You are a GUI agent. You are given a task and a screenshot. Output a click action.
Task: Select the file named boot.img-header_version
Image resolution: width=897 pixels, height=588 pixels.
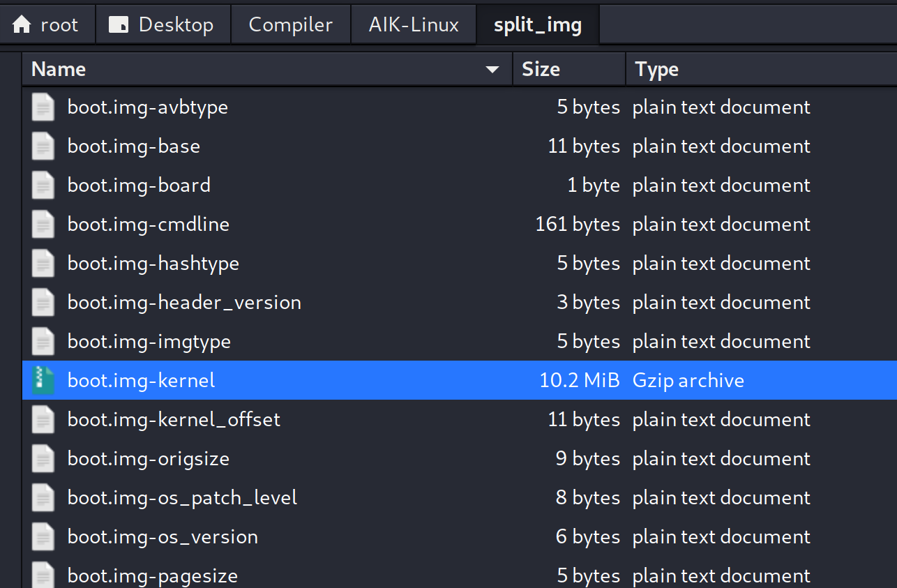[x=184, y=303]
